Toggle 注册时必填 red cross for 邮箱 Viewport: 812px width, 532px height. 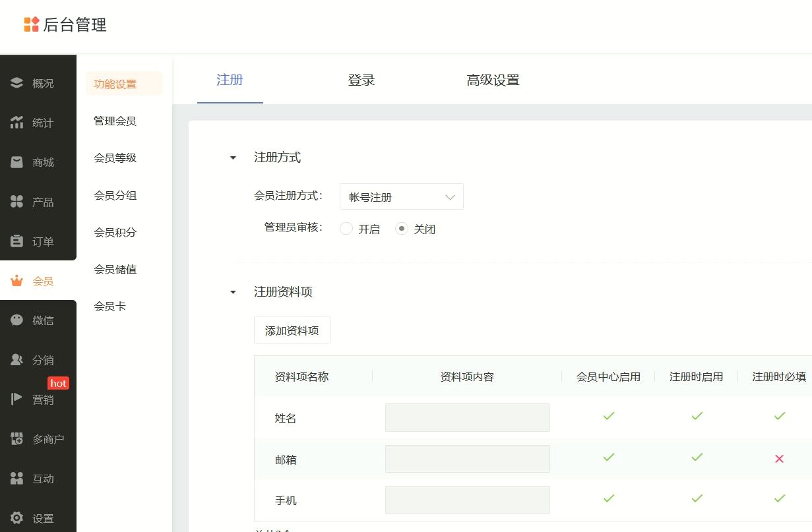tap(779, 459)
